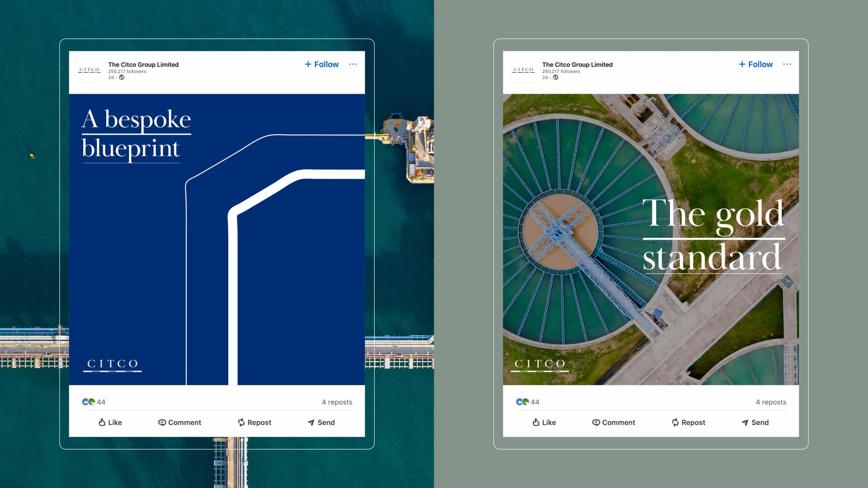Send the bespoke blueprint post

pyautogui.click(x=321, y=422)
